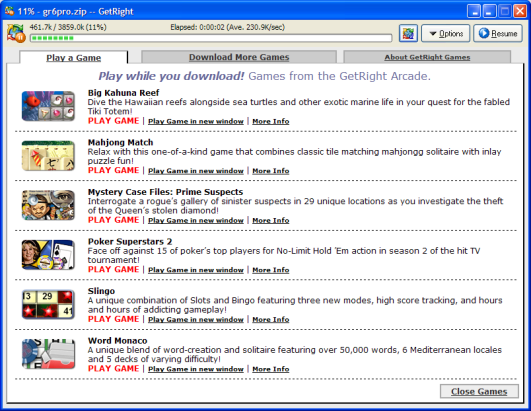Image resolution: width=531 pixels, height=411 pixels.
Task: Click the download progress bar
Action: pyautogui.click(x=211, y=38)
